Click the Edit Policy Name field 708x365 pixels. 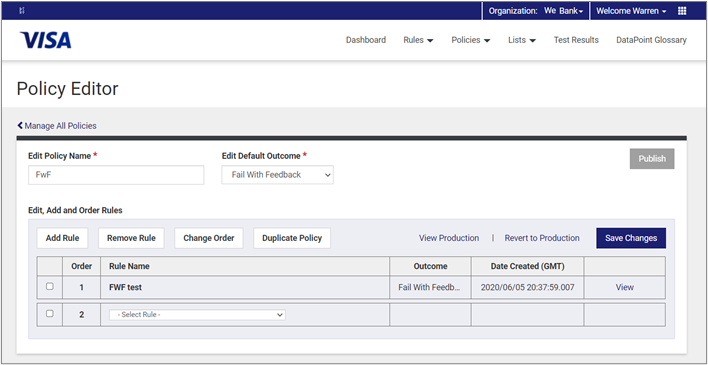[116, 175]
